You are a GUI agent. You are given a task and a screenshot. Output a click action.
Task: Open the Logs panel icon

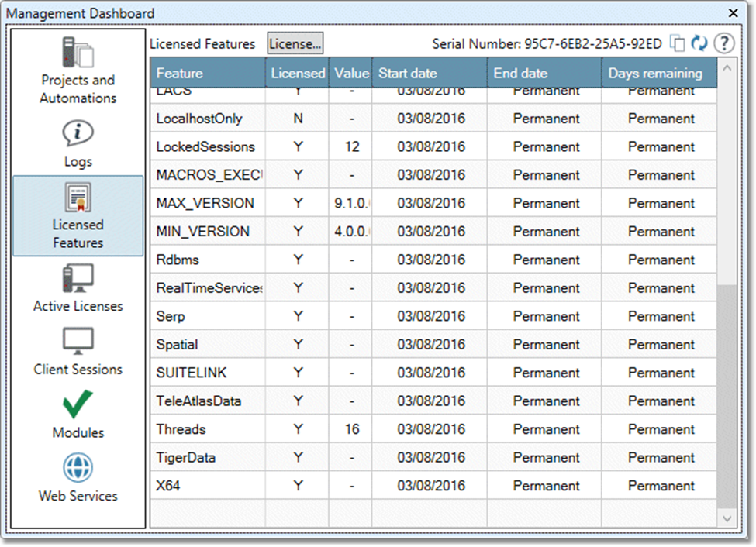pos(78,134)
